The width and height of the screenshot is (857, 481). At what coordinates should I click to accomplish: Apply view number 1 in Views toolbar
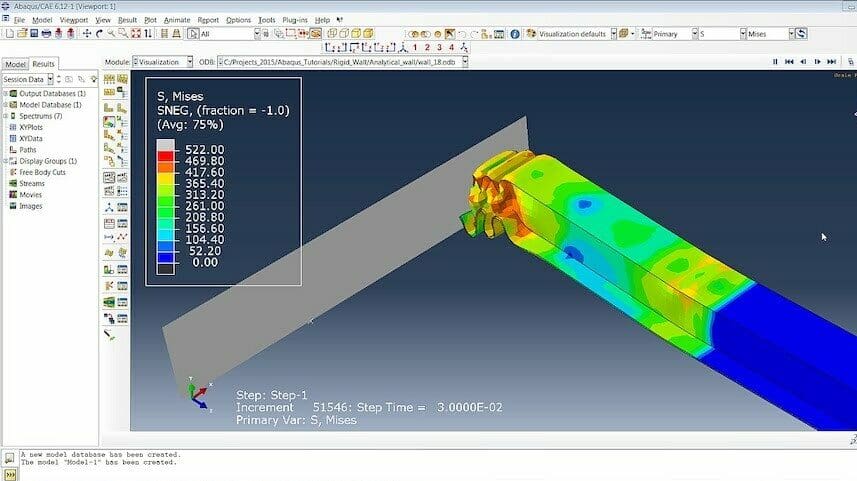pos(414,47)
